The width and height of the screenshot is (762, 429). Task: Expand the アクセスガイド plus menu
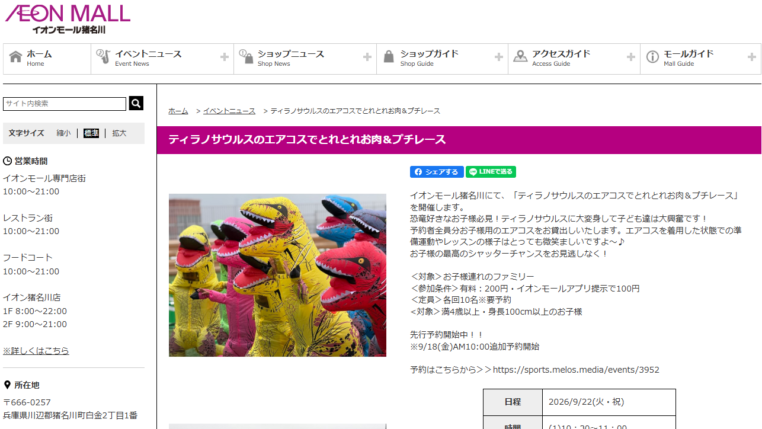pos(631,57)
